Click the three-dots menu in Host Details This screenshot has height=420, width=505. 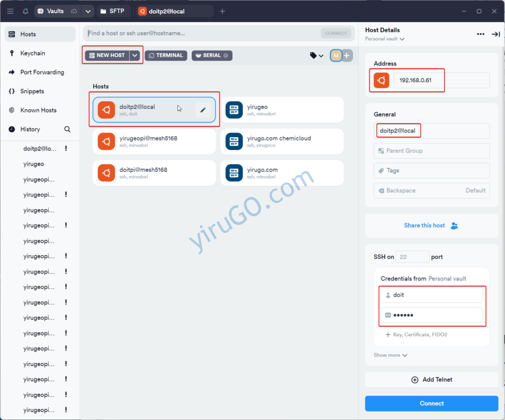click(480, 34)
